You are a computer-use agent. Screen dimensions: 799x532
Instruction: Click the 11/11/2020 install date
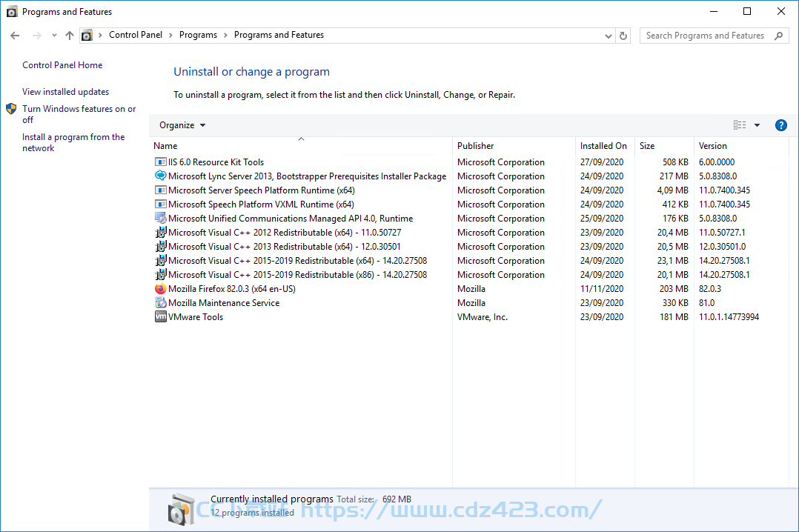pyautogui.click(x=602, y=289)
